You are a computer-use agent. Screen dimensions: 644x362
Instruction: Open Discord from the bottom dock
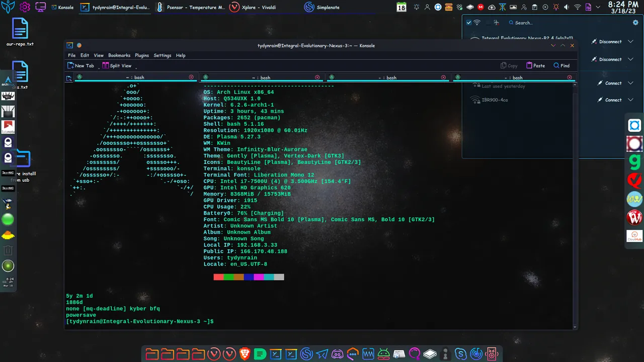(x=338, y=354)
